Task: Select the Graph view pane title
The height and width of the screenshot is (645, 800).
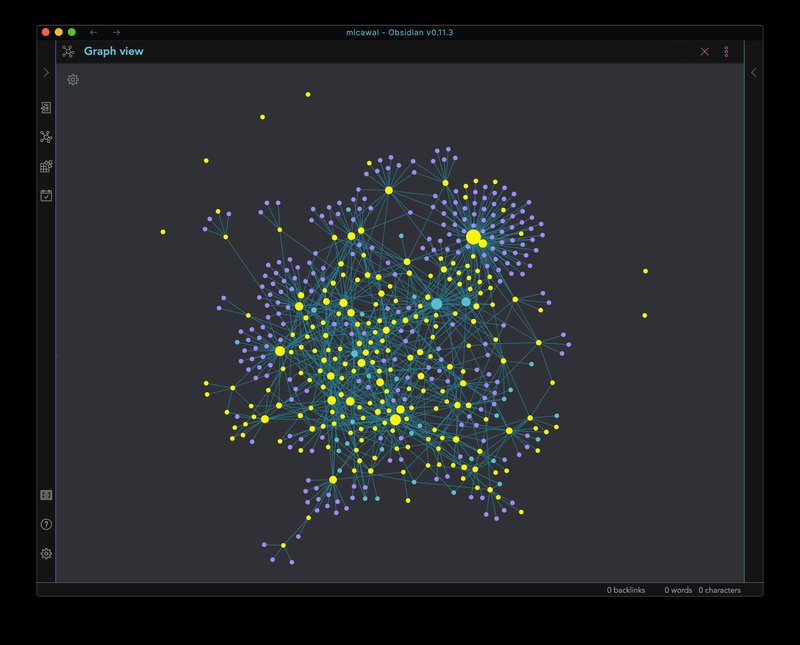Action: pyautogui.click(x=114, y=51)
